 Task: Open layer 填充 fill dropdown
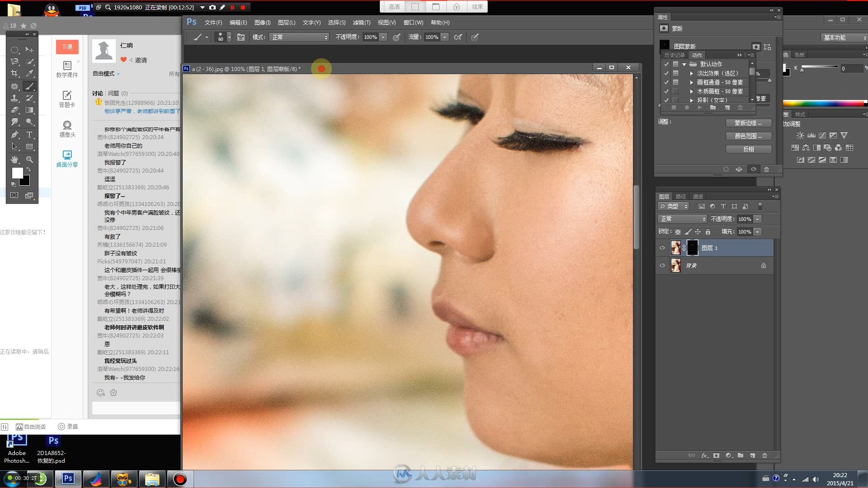point(758,232)
